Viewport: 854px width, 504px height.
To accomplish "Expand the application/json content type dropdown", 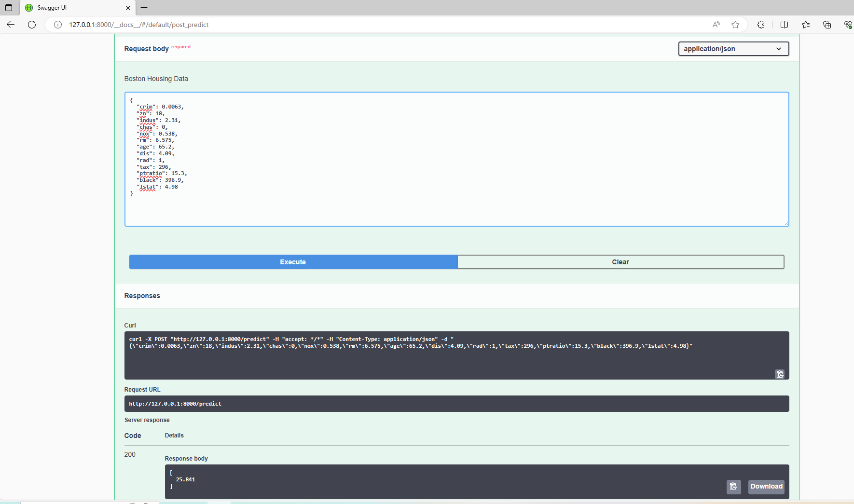I will pyautogui.click(x=733, y=49).
